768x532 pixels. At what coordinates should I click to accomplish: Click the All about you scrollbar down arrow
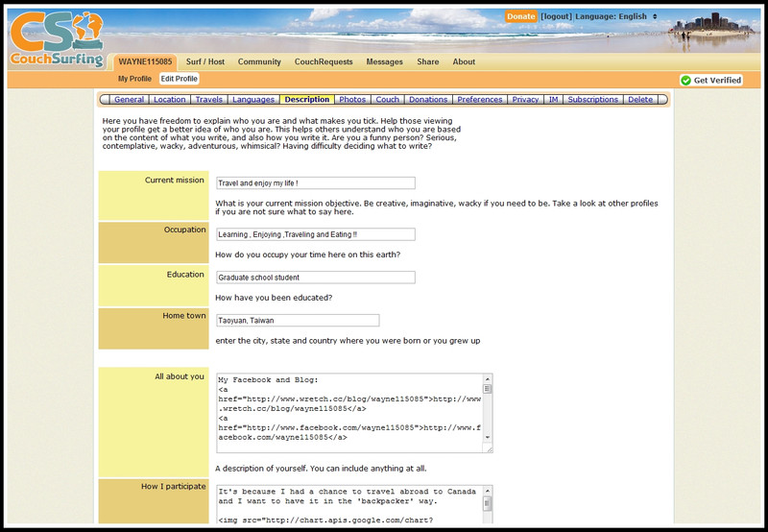tap(488, 438)
